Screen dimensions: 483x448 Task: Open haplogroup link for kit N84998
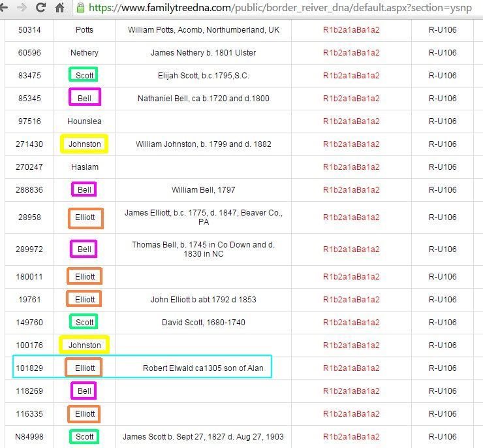click(x=351, y=437)
